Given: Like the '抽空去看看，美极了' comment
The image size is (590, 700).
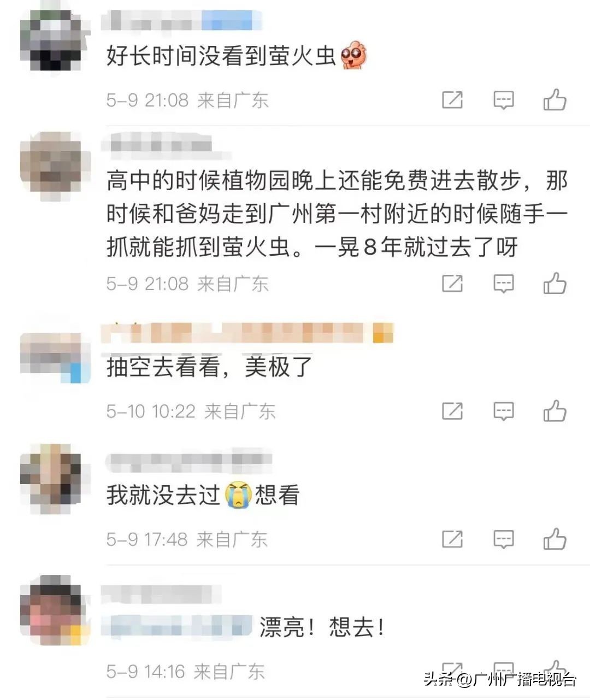Looking at the screenshot, I should point(554,411).
